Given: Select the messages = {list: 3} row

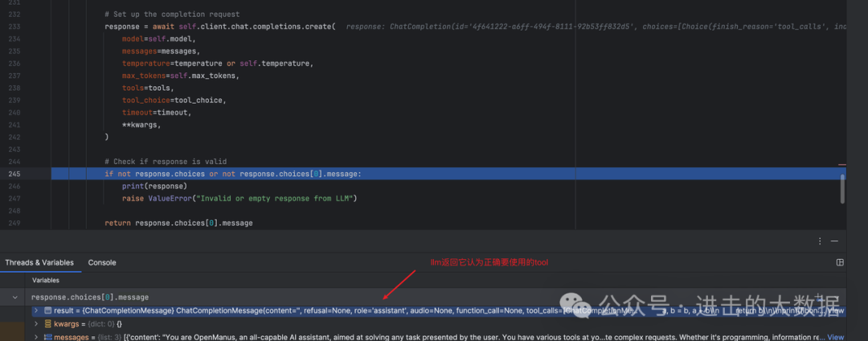Looking at the screenshot, I should point(437,337).
